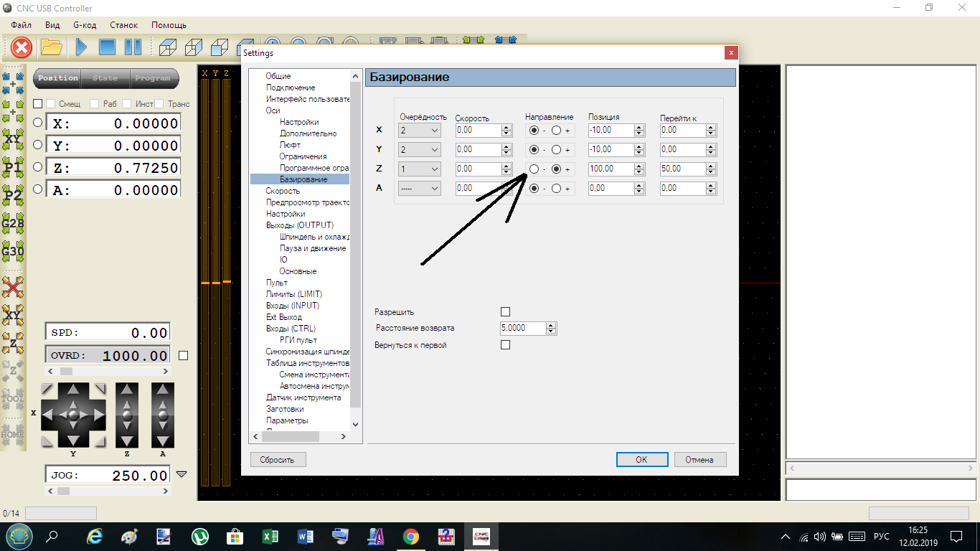Open Excel from the taskbar
Image resolution: width=980 pixels, height=551 pixels.
(270, 537)
